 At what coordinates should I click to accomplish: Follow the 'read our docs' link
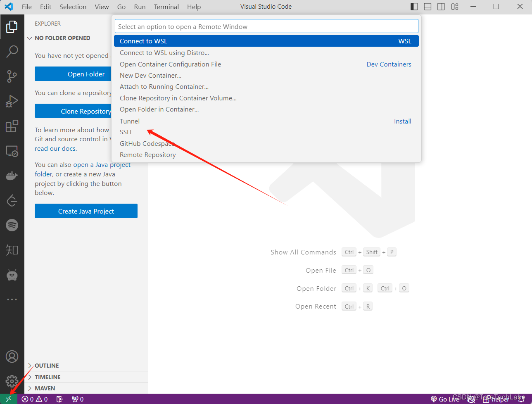[x=56, y=149]
